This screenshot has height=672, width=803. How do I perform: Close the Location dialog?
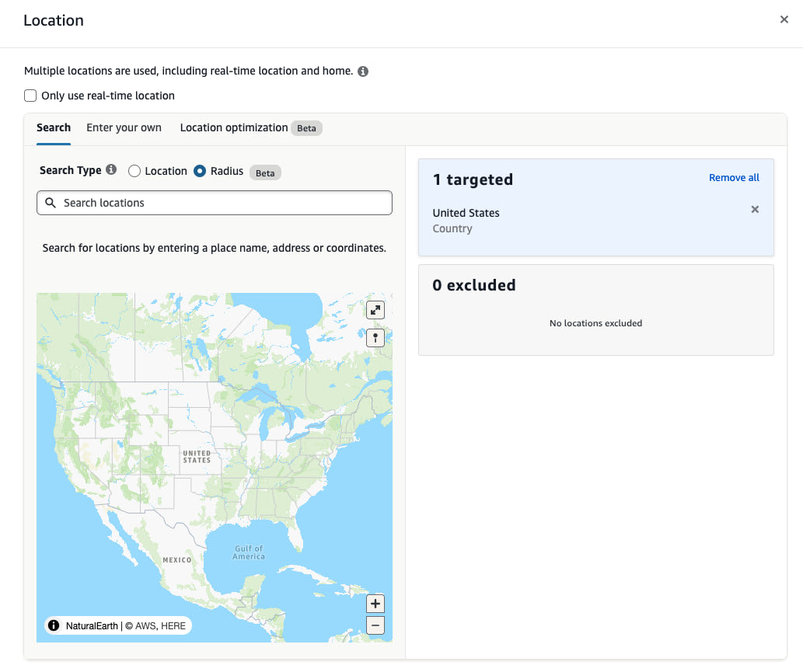[784, 19]
